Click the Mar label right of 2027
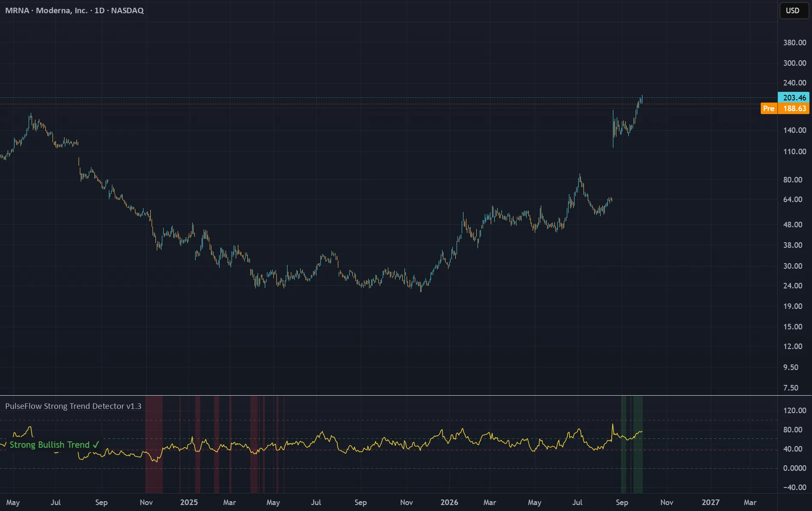 (750, 502)
